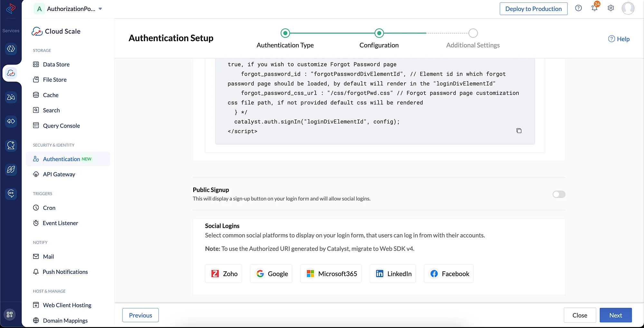644x328 pixels.
Task: Open the circular planet-like service rail icon
Action: click(x=11, y=169)
